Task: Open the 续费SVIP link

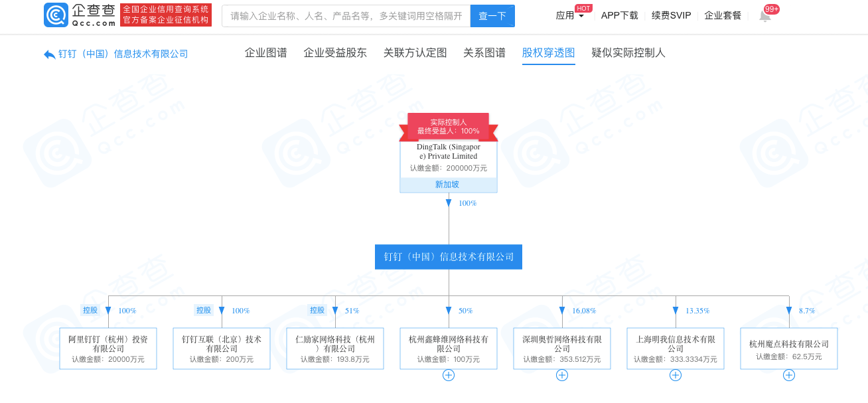Action: click(x=671, y=16)
